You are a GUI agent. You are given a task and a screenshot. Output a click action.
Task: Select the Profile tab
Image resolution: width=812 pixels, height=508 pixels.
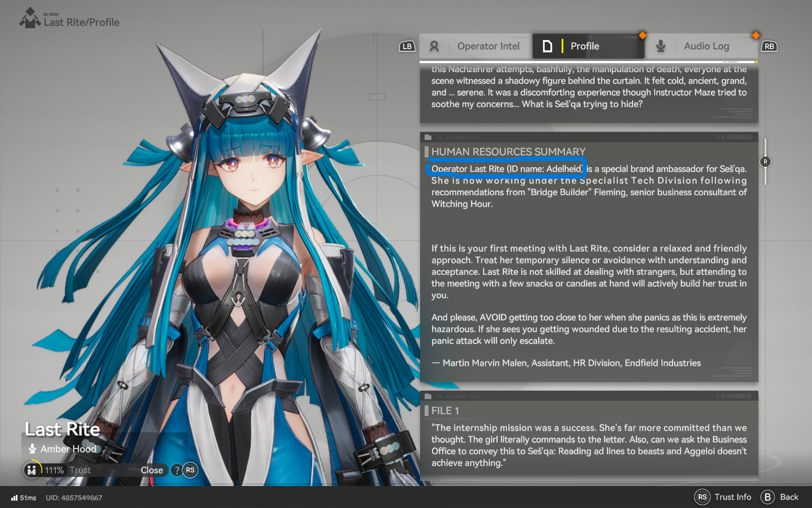[x=589, y=46]
